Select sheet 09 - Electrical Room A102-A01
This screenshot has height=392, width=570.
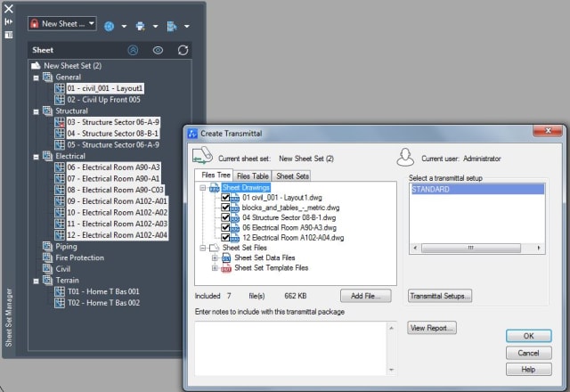(x=117, y=201)
